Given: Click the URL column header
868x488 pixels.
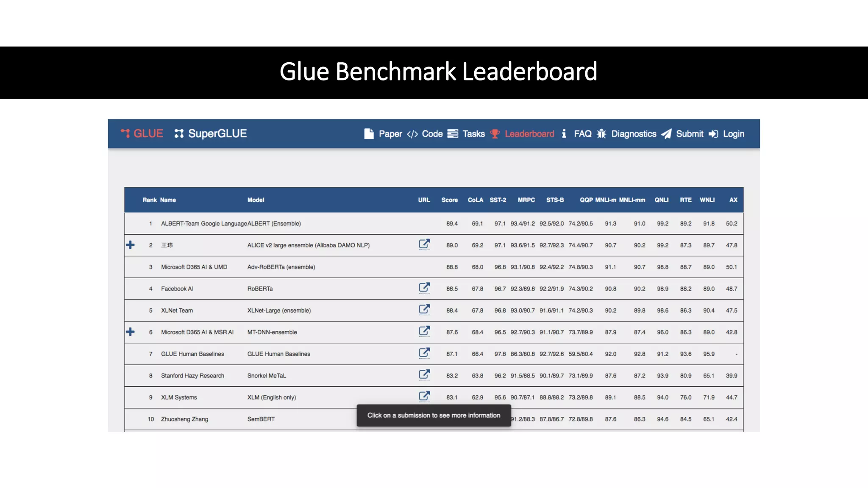Looking at the screenshot, I should [x=424, y=200].
